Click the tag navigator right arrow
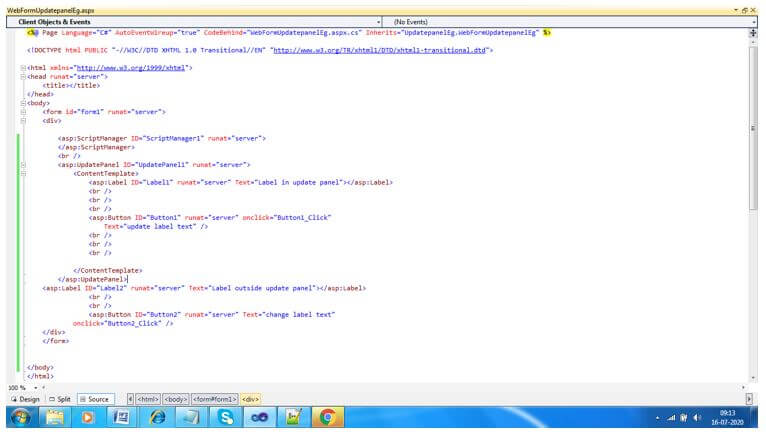Image resolution: width=766 pixels, height=437 pixels. (749, 399)
